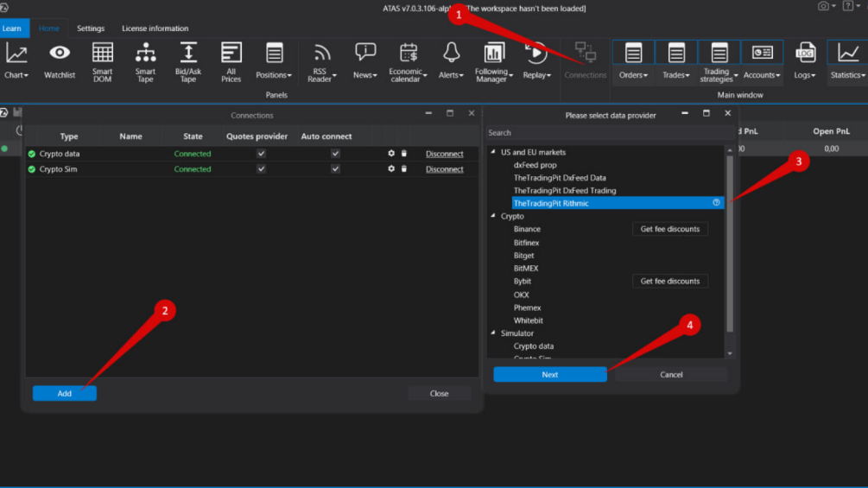Open the Chart panel icon
This screenshot has height=488, width=868.
pos(16,54)
